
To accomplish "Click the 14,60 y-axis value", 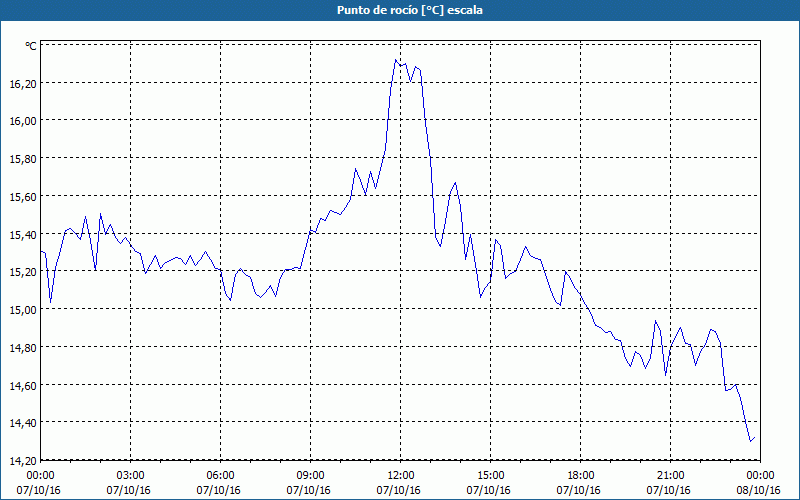I will click(x=23, y=386).
